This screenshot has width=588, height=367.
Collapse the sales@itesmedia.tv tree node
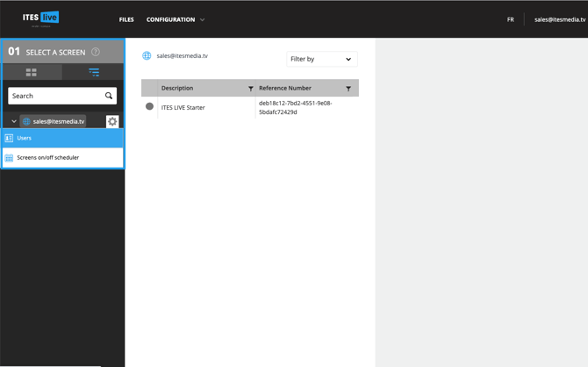click(x=14, y=121)
